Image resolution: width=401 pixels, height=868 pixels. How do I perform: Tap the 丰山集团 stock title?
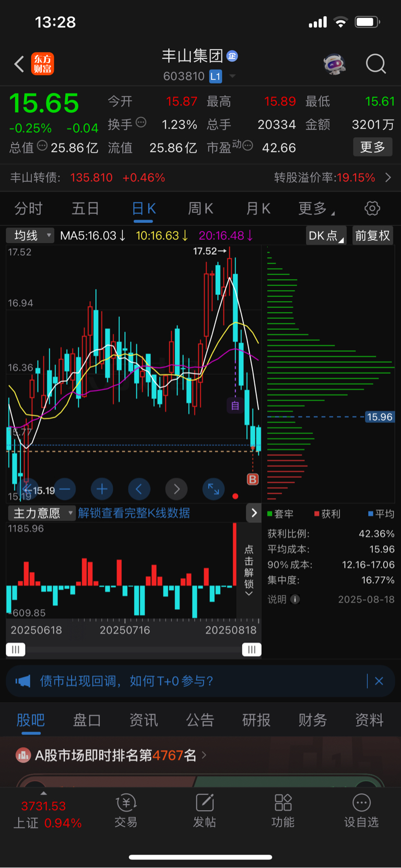(193, 56)
